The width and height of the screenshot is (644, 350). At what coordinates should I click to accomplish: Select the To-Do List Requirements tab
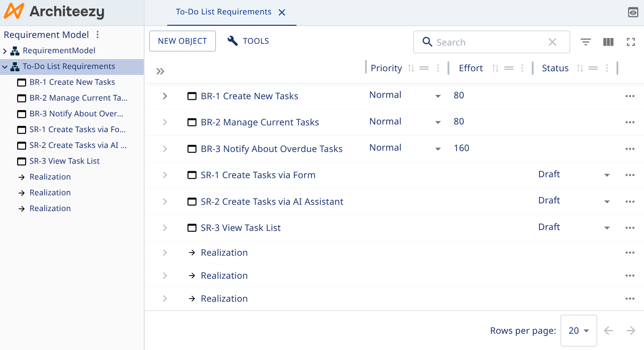tap(224, 12)
